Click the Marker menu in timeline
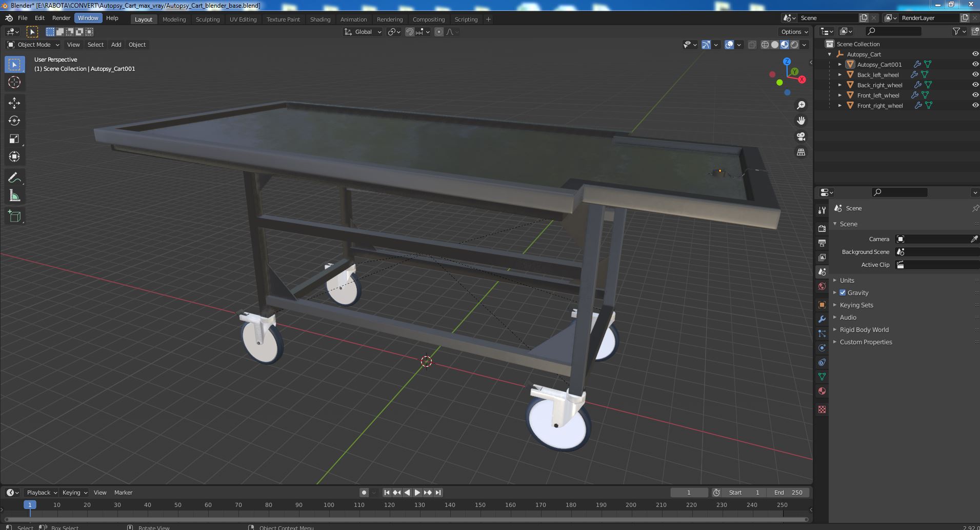This screenshot has width=980, height=530. 123,493
